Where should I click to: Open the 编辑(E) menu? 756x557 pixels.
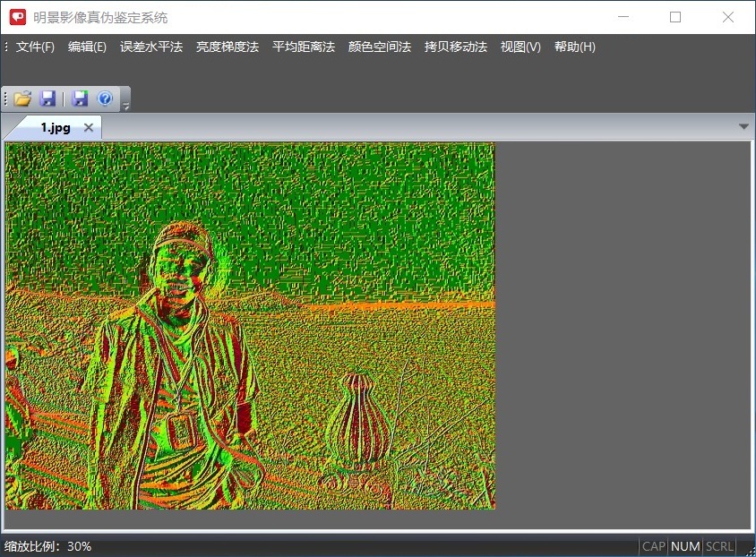click(x=87, y=47)
